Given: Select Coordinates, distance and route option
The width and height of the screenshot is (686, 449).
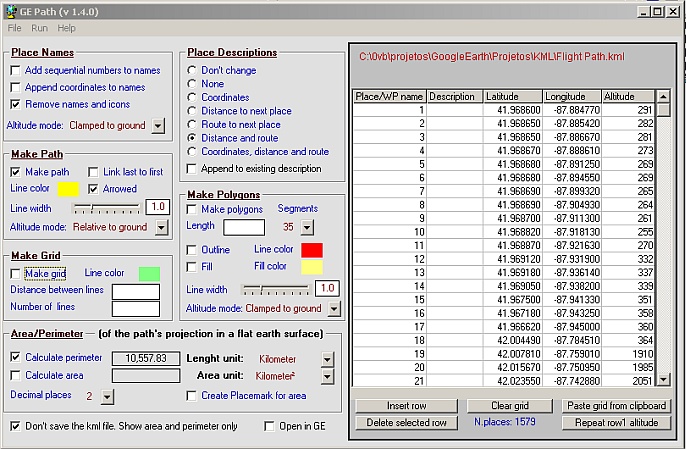Looking at the screenshot, I should click(192, 151).
